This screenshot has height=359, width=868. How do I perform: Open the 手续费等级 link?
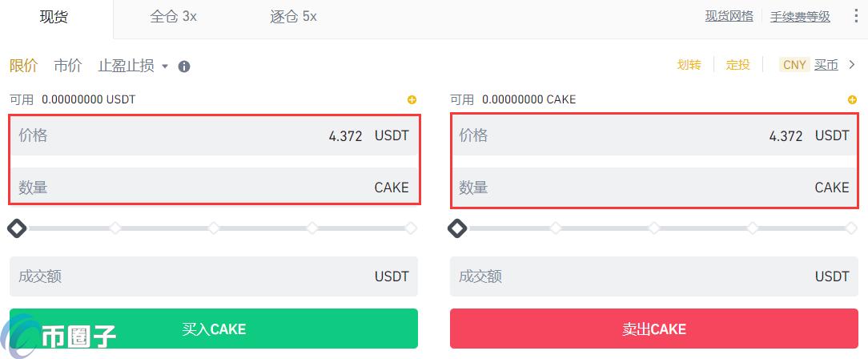coord(801,17)
